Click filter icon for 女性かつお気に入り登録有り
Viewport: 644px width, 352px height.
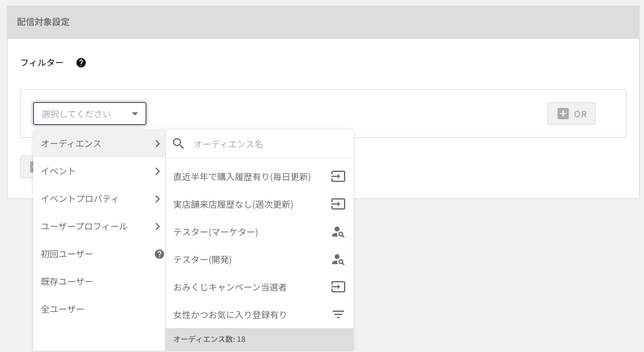(x=338, y=314)
